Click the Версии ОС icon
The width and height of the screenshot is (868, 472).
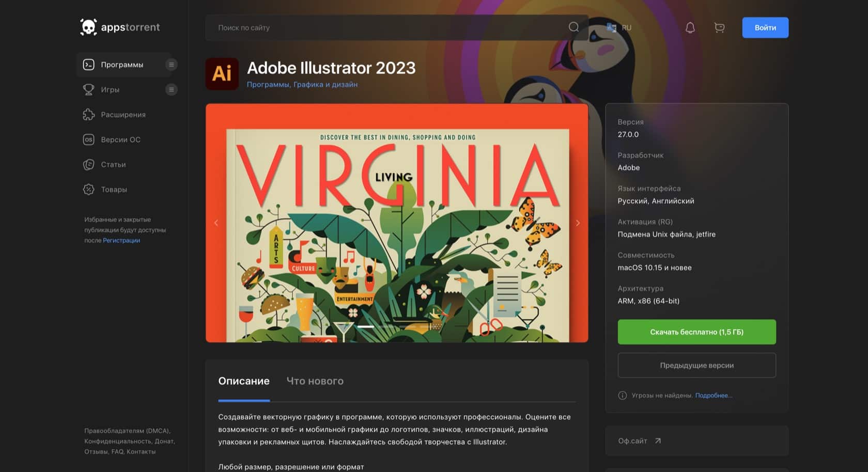click(89, 139)
